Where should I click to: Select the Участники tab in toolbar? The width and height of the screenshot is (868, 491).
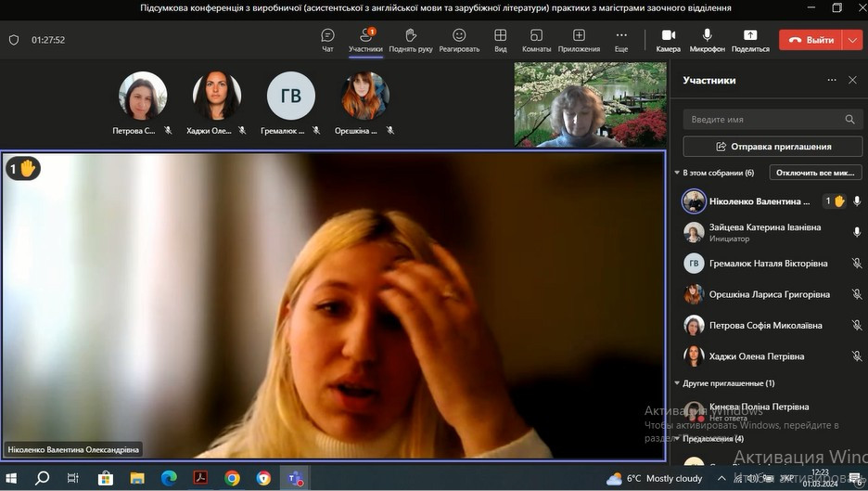click(365, 39)
